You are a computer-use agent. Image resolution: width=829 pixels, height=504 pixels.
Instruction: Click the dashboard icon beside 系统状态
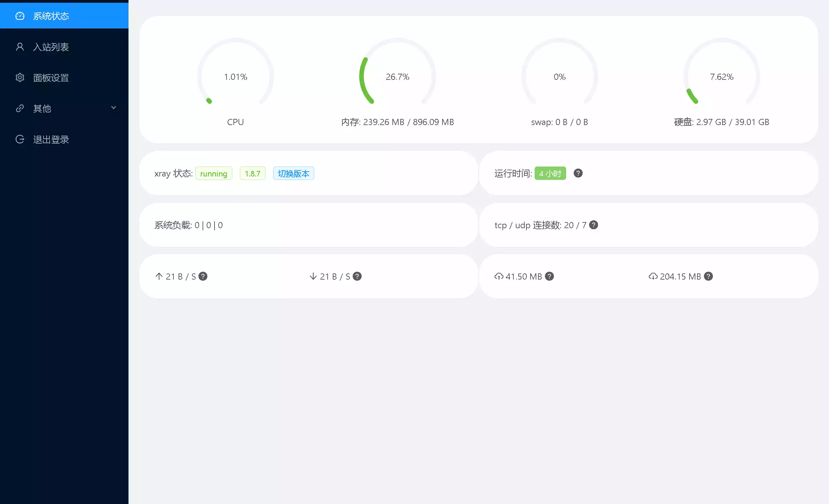click(x=20, y=16)
